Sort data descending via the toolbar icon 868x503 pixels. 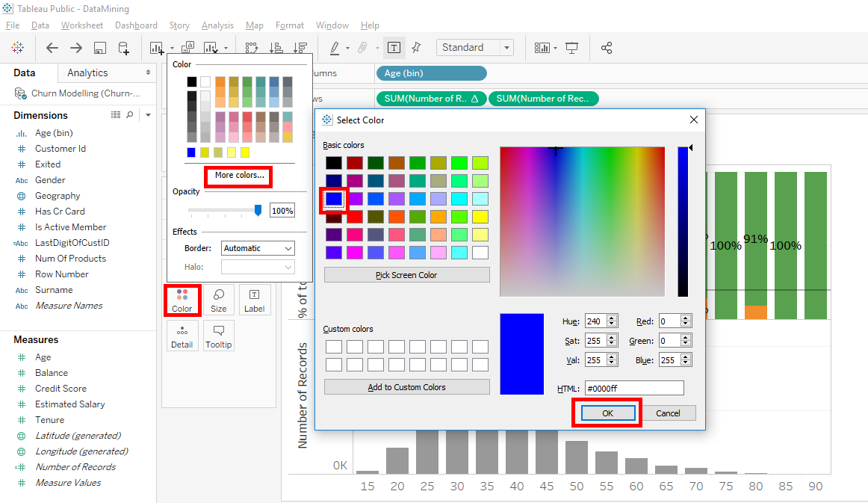[x=300, y=48]
